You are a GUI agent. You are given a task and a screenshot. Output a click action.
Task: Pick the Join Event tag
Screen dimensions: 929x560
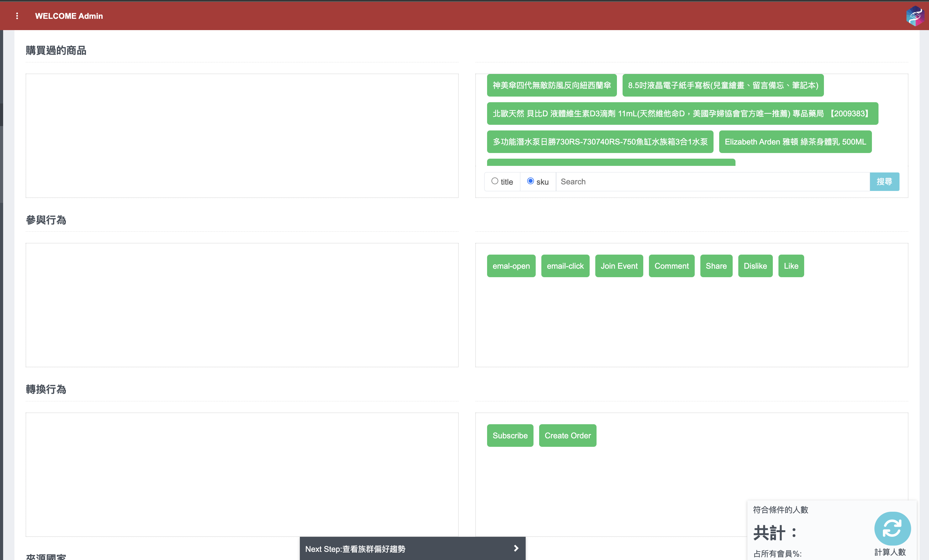(619, 266)
